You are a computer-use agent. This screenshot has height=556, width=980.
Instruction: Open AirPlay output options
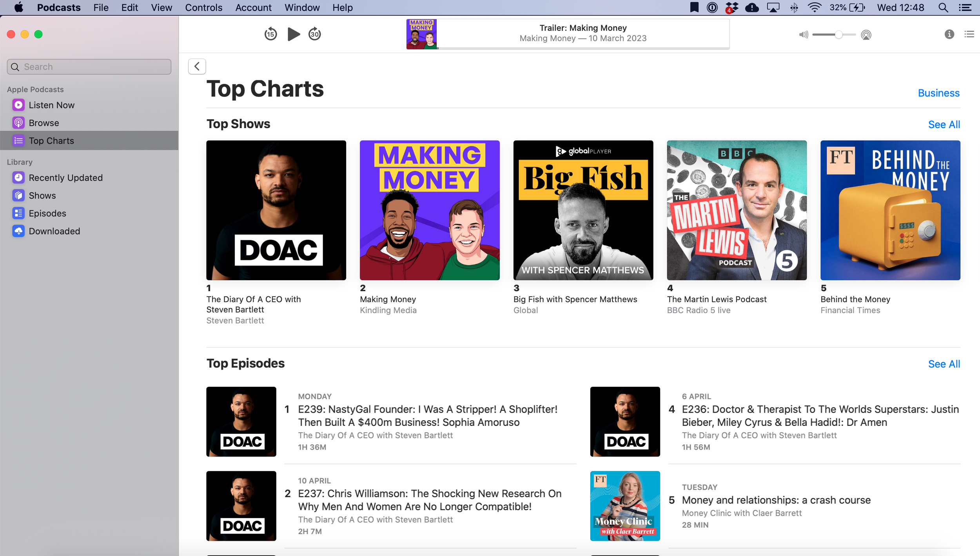(866, 35)
